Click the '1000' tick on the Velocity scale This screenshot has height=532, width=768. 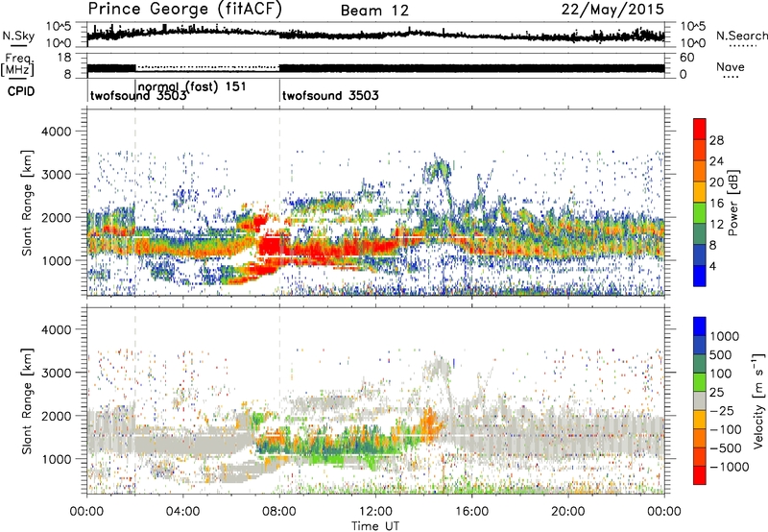pyautogui.click(x=725, y=336)
